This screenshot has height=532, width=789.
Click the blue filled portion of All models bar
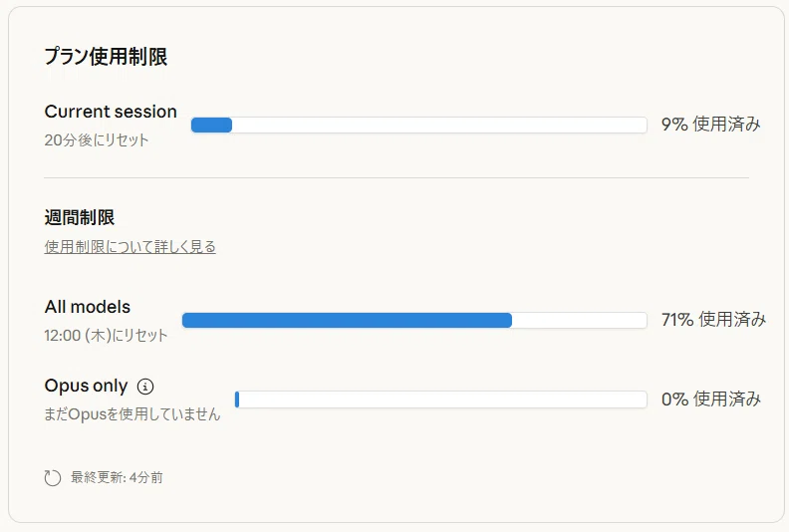point(348,320)
